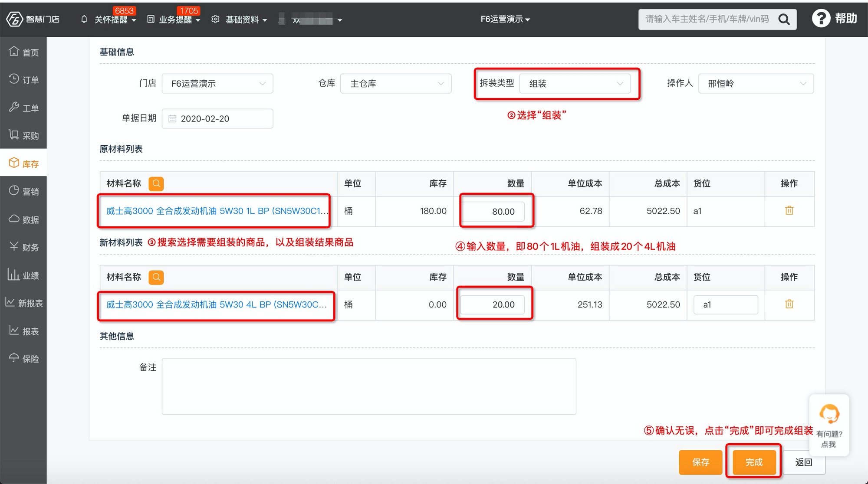The width and height of the screenshot is (868, 484).
Task: Open 保险 in the sidebar
Action: click(x=24, y=359)
